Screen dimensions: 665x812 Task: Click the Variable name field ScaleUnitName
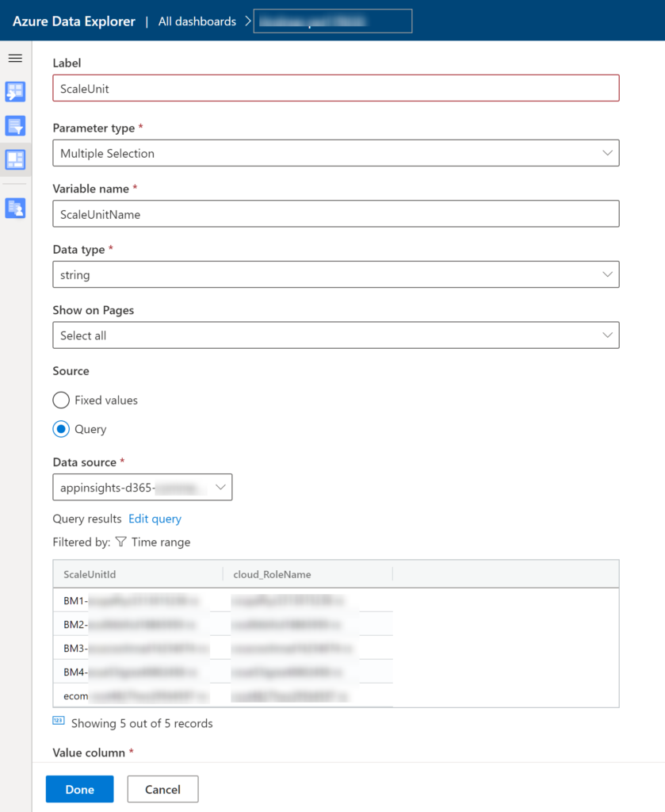pos(336,214)
